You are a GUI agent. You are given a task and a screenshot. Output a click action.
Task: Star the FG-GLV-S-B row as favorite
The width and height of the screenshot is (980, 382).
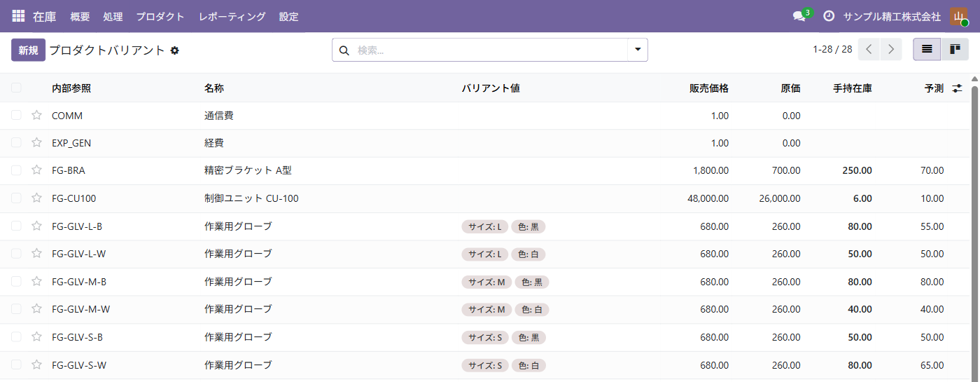coord(36,337)
